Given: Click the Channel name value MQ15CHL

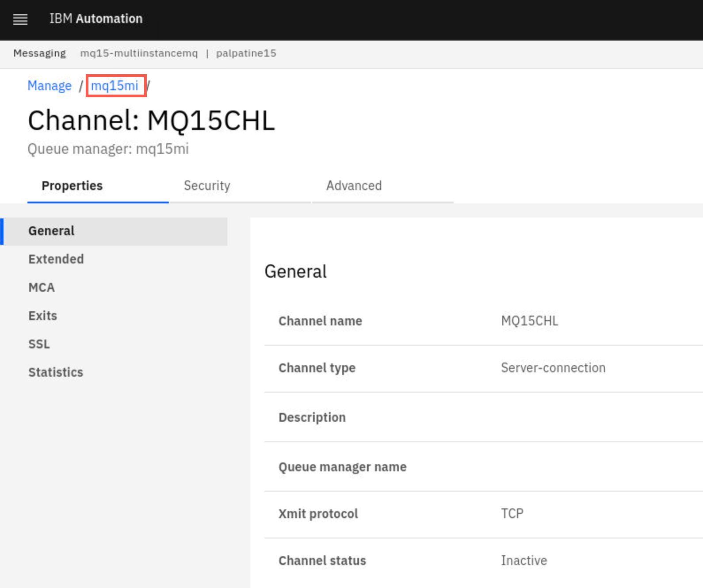Looking at the screenshot, I should (x=530, y=321).
